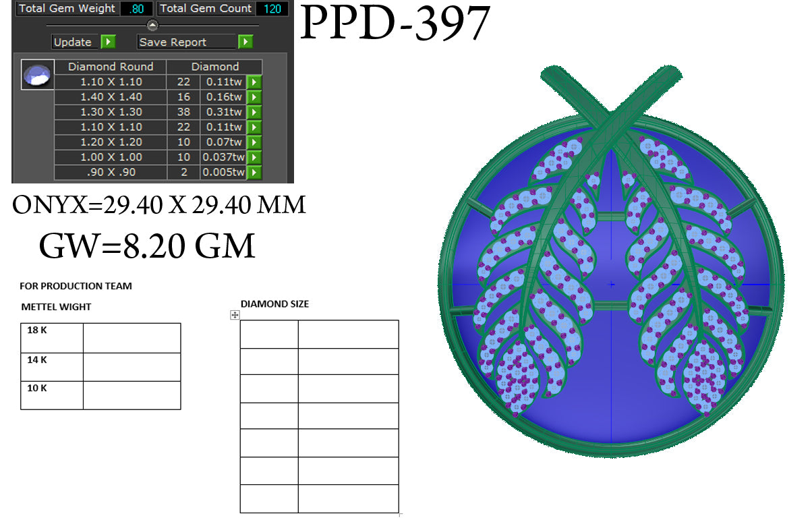The width and height of the screenshot is (812, 520).
Task: Click the green arrow beside the 0.16tw value
Action: [252, 96]
